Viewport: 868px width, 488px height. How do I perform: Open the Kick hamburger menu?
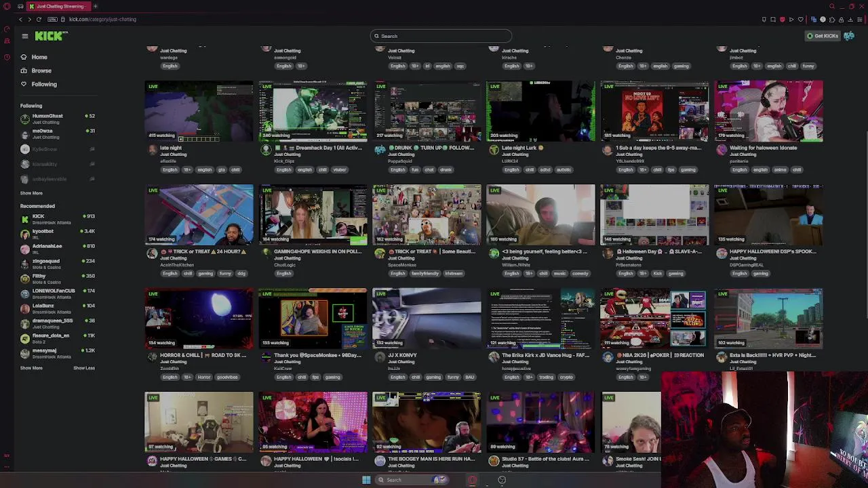pyautogui.click(x=24, y=36)
